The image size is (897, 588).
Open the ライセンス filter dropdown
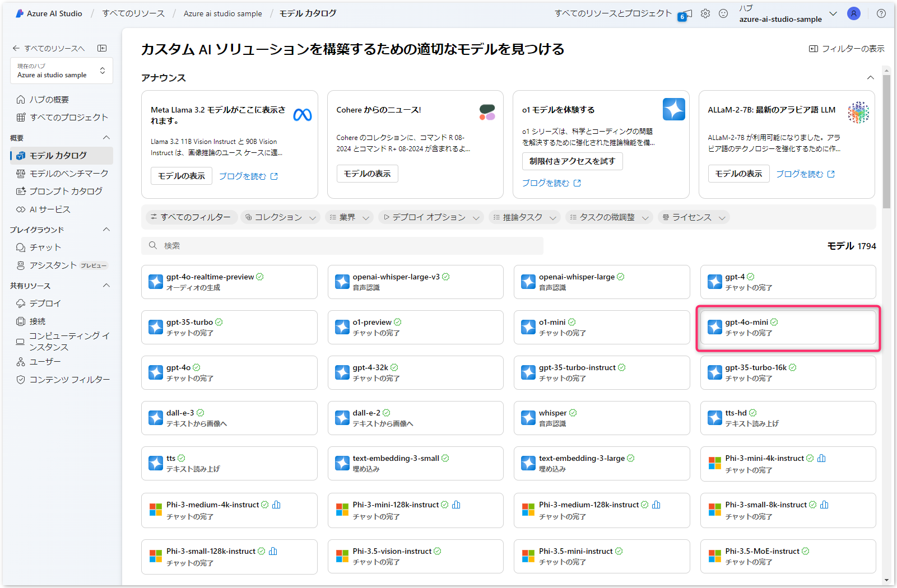[694, 217]
